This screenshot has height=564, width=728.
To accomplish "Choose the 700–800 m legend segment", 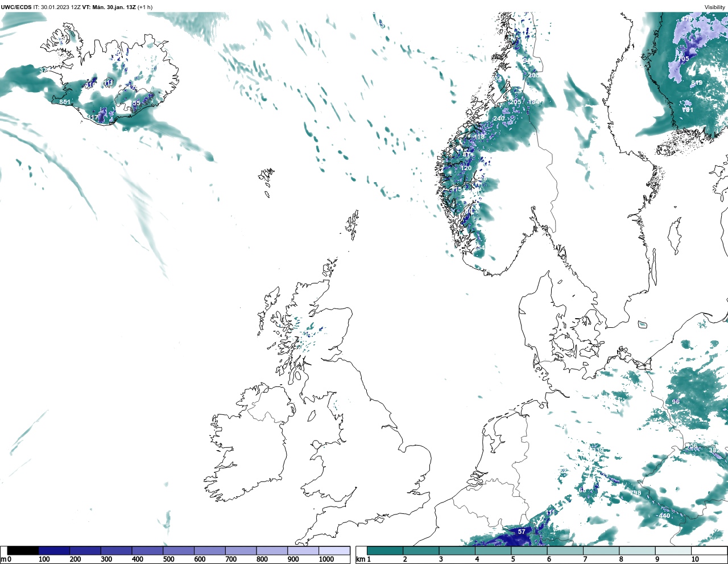I will point(241,550).
